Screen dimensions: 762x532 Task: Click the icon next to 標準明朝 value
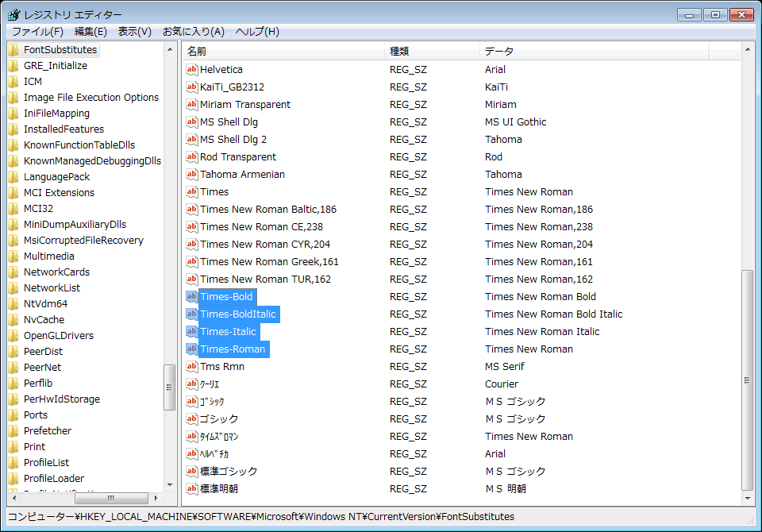pyautogui.click(x=192, y=488)
